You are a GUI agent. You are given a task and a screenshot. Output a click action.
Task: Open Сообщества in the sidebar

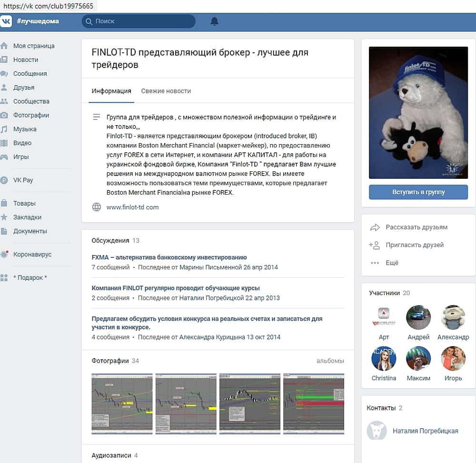(x=31, y=101)
